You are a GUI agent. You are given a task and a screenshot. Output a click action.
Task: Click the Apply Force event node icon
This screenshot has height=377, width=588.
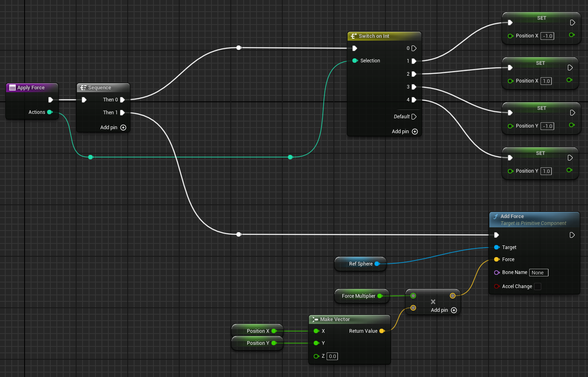pos(12,88)
